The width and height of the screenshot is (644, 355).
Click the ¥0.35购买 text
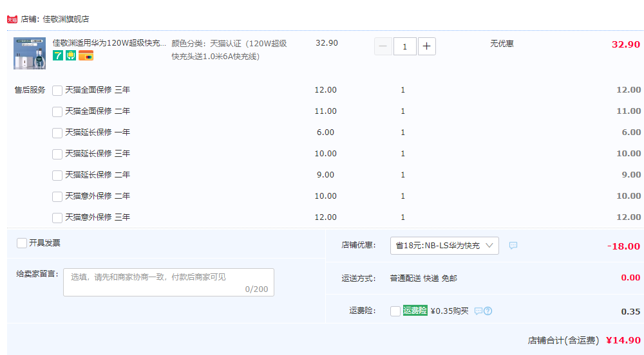click(450, 311)
